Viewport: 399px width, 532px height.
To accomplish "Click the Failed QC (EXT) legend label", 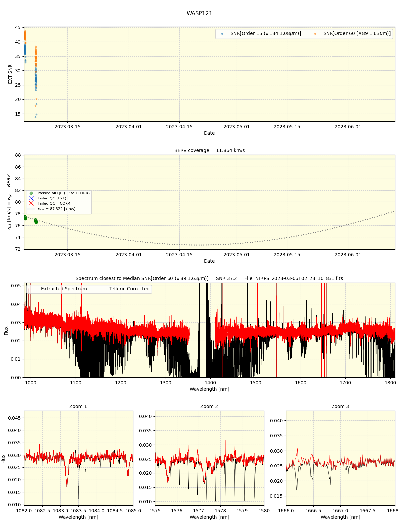I will click(52, 198).
